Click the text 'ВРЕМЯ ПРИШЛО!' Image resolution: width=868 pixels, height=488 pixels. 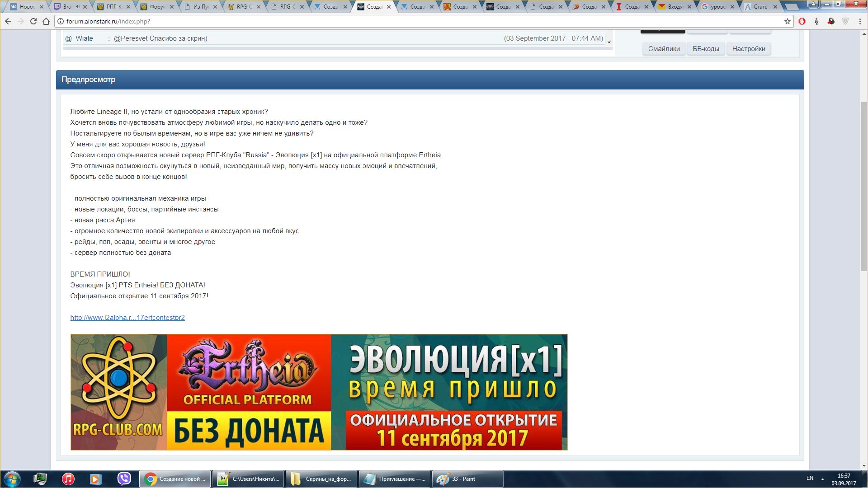(100, 274)
